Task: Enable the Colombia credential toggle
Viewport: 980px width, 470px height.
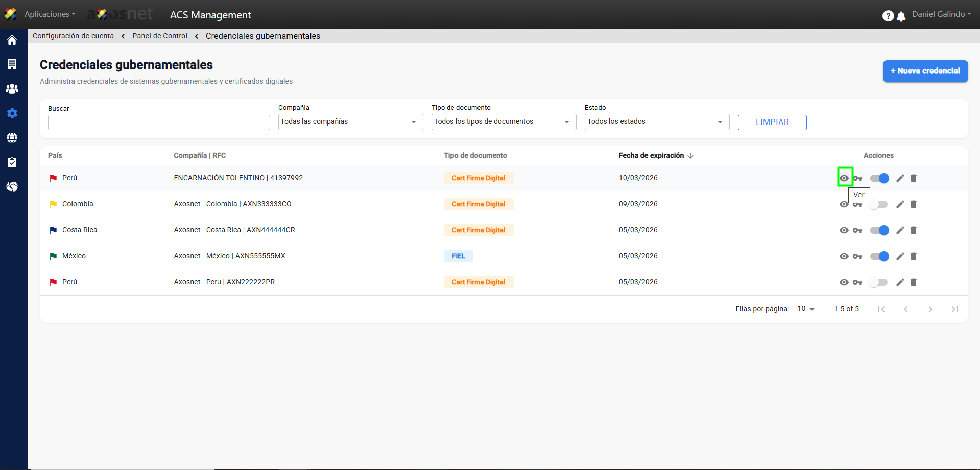Action: 879,204
